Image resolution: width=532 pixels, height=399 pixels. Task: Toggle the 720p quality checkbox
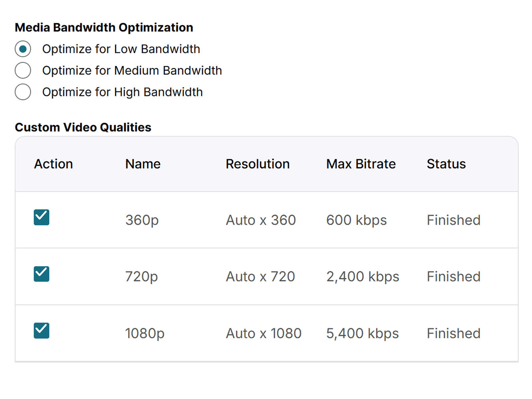point(42,274)
